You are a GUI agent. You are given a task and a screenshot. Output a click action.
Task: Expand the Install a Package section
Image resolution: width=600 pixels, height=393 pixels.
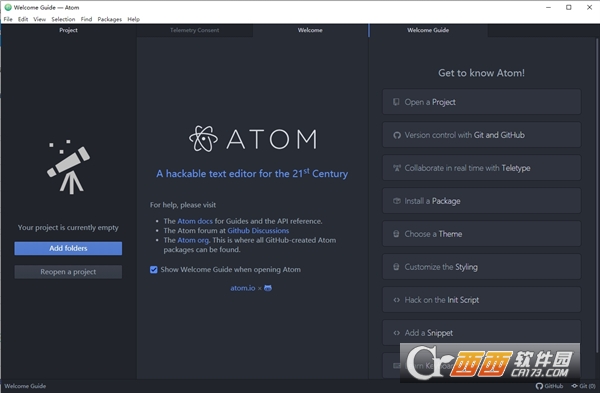click(481, 201)
